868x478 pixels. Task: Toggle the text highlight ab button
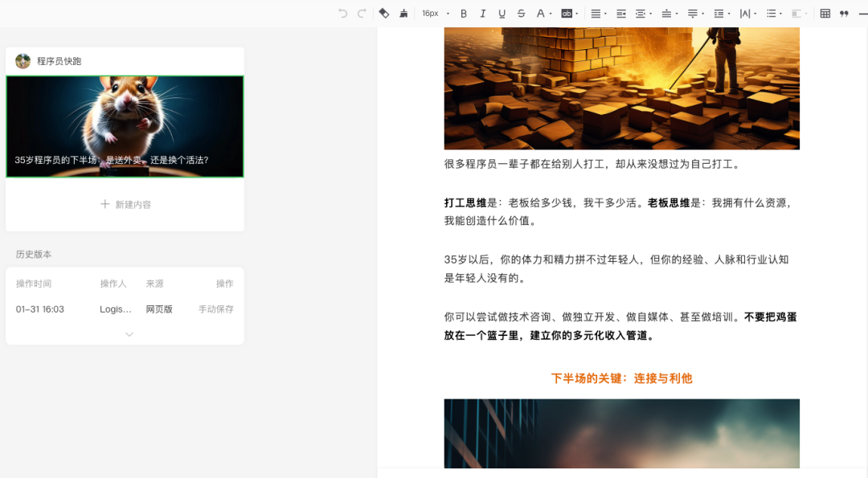pyautogui.click(x=565, y=14)
